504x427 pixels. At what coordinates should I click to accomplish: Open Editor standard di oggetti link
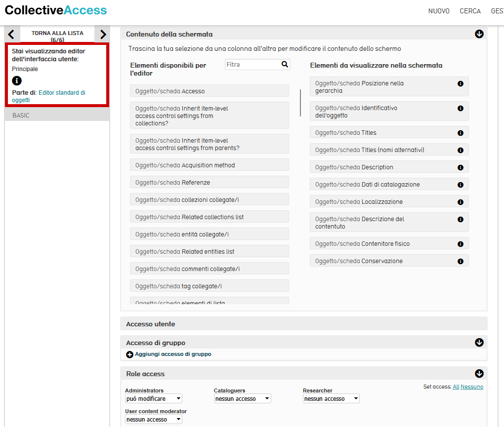(48, 96)
